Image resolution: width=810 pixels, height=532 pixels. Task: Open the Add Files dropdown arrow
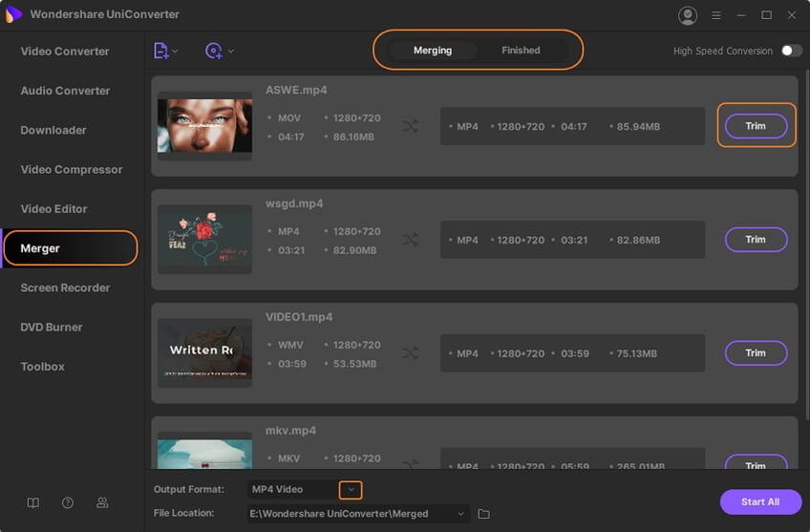(x=175, y=52)
